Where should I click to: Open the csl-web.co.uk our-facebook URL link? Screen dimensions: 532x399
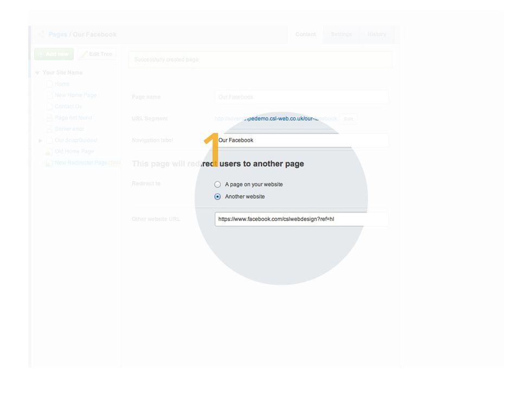tap(276, 118)
